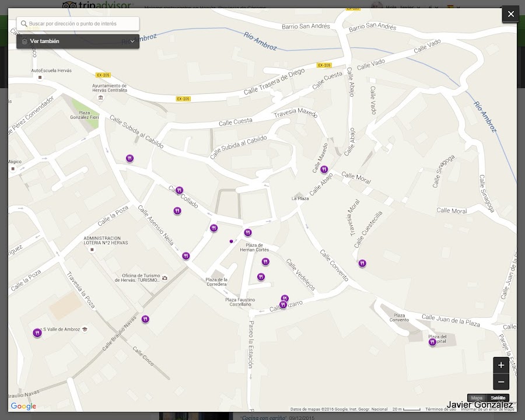Switch to Mapa view
The width and height of the screenshot is (525, 420).
(477, 398)
